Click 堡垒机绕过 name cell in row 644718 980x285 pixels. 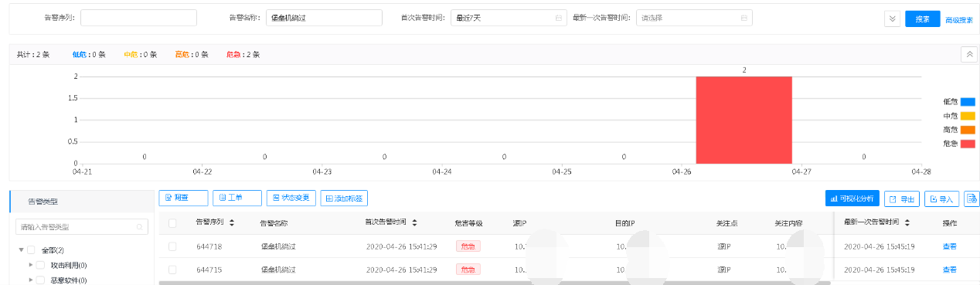(279, 246)
